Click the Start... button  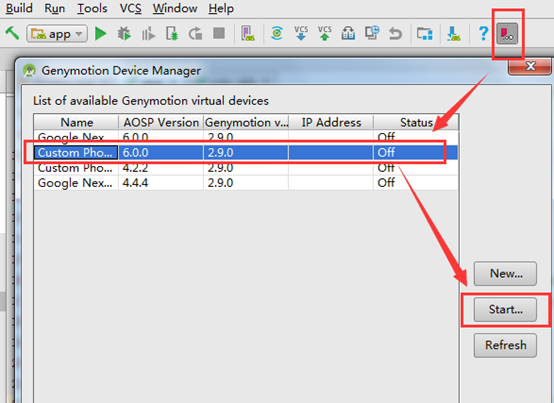point(505,309)
